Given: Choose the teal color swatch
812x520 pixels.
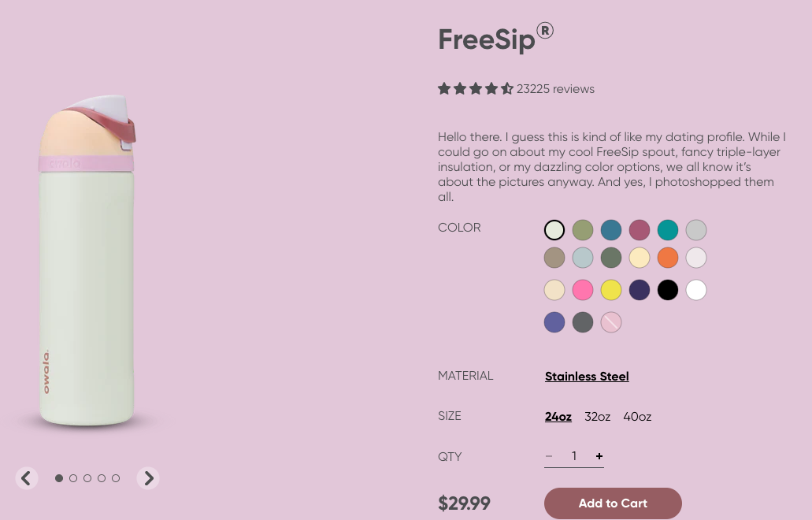Looking at the screenshot, I should [x=668, y=230].
